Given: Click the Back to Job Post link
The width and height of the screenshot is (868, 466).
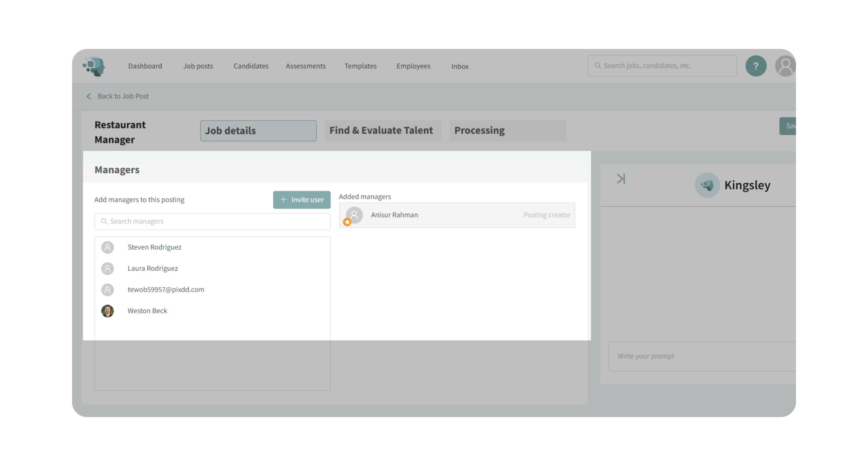Looking at the screenshot, I should click(123, 96).
